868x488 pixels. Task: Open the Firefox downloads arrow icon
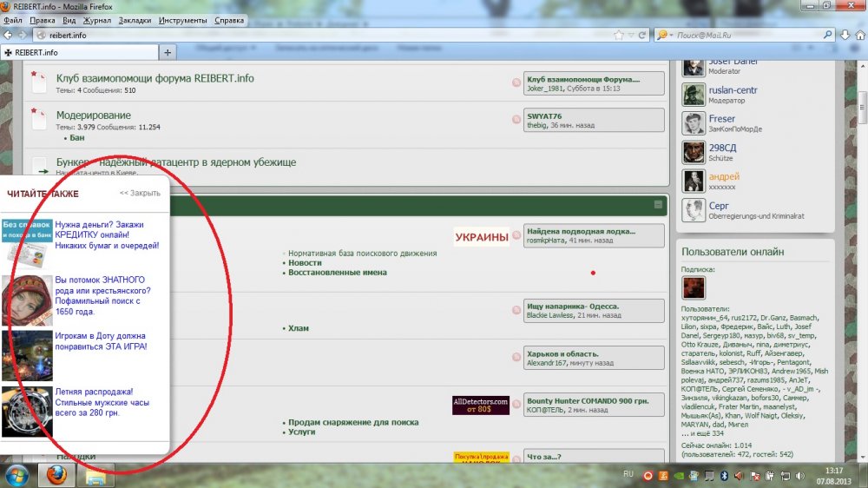(843, 36)
